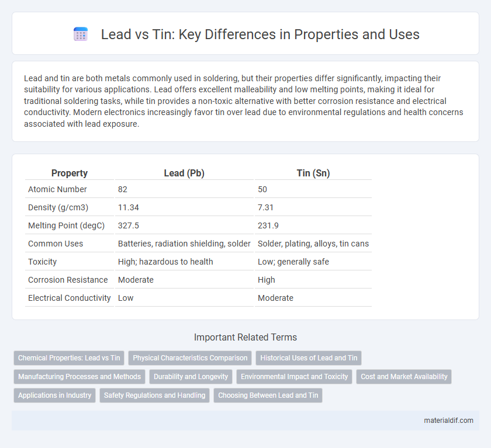Select the tin density value 7.31
Image resolution: width=491 pixels, height=448 pixels.
coord(265,207)
